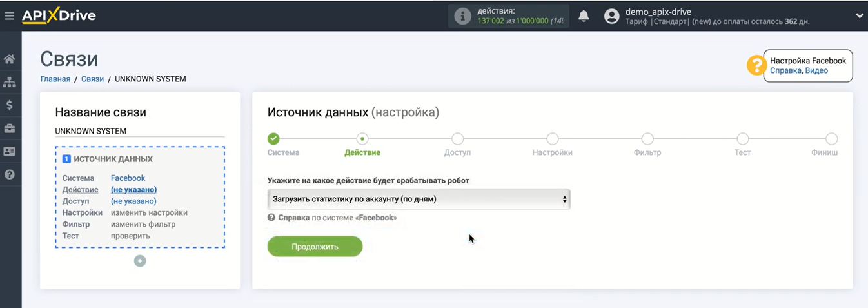
Task: Open the action dropdown Загрузить статистику
Action: tap(419, 199)
